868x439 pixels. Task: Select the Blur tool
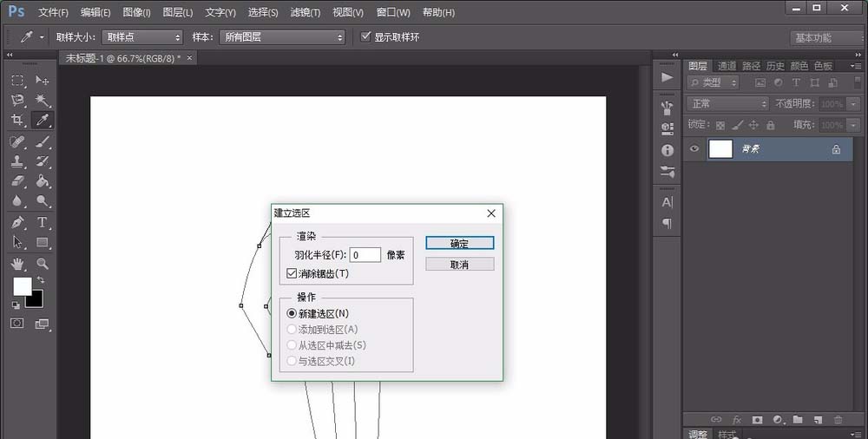(x=17, y=201)
